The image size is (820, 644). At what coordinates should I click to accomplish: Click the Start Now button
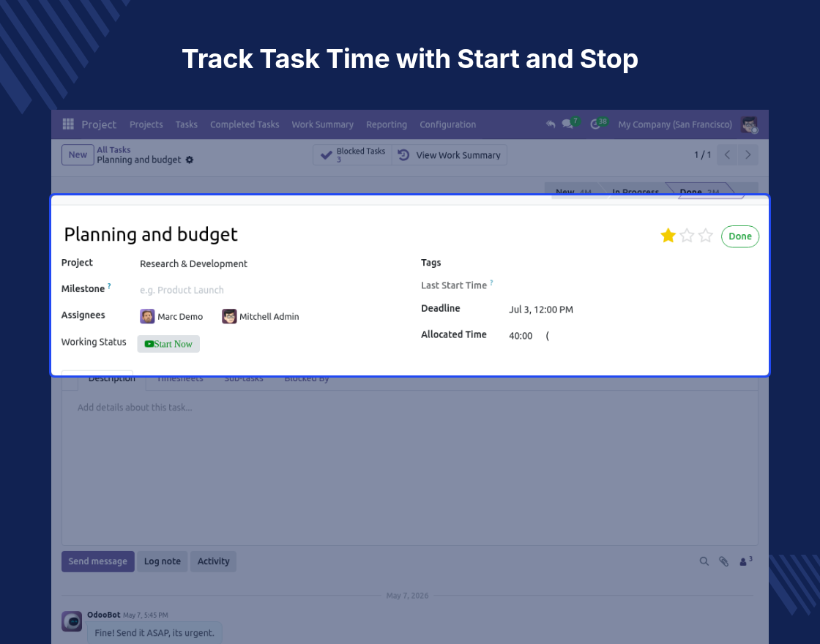(168, 344)
